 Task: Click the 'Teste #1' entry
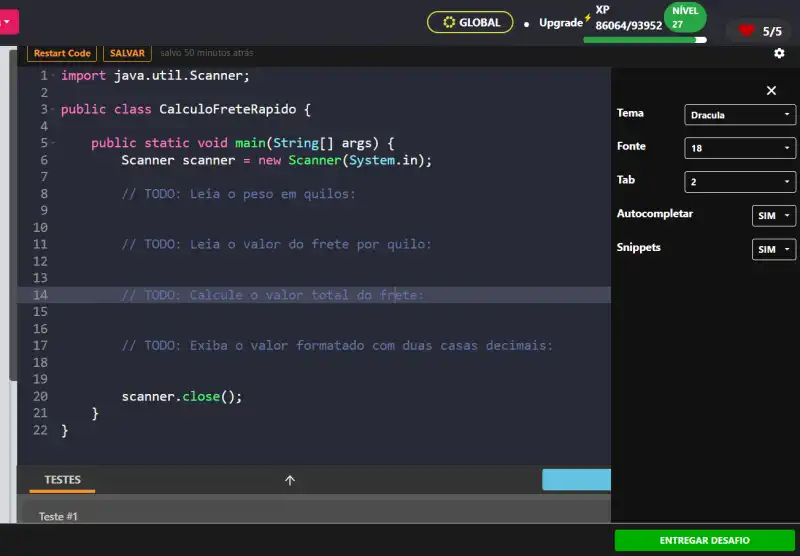click(x=58, y=516)
